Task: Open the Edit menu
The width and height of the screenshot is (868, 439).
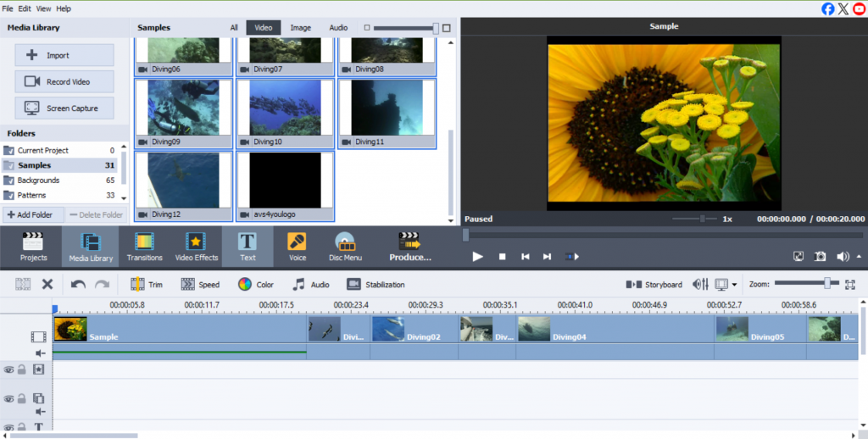Action: pos(25,8)
